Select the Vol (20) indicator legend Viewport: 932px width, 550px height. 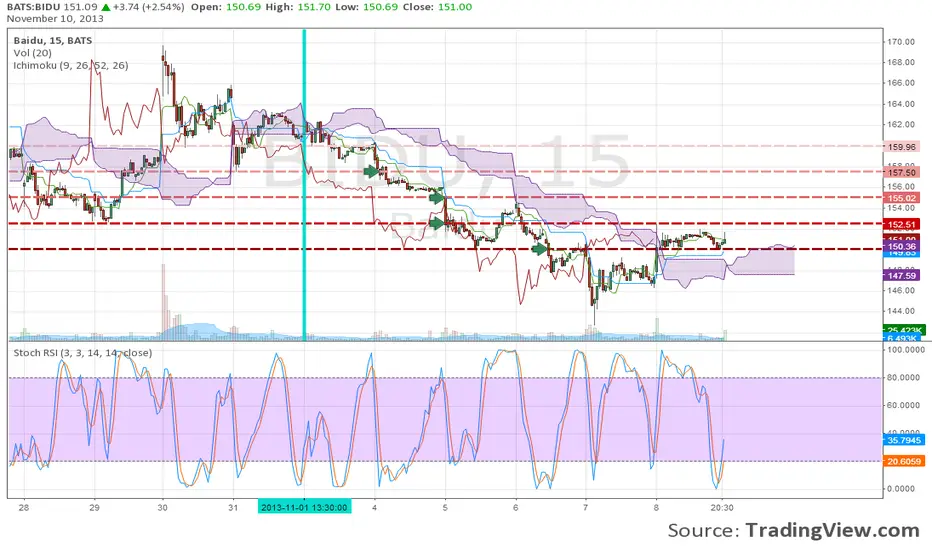click(x=33, y=53)
